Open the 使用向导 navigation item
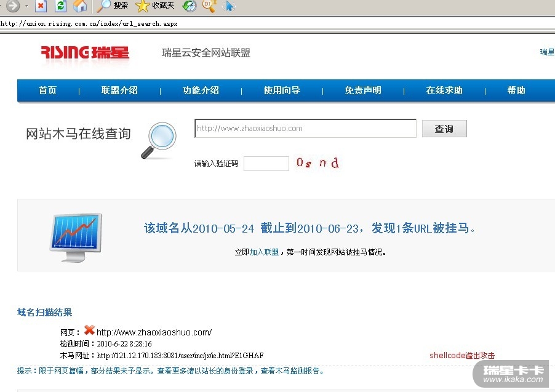The height and width of the screenshot is (392, 555). [x=282, y=90]
